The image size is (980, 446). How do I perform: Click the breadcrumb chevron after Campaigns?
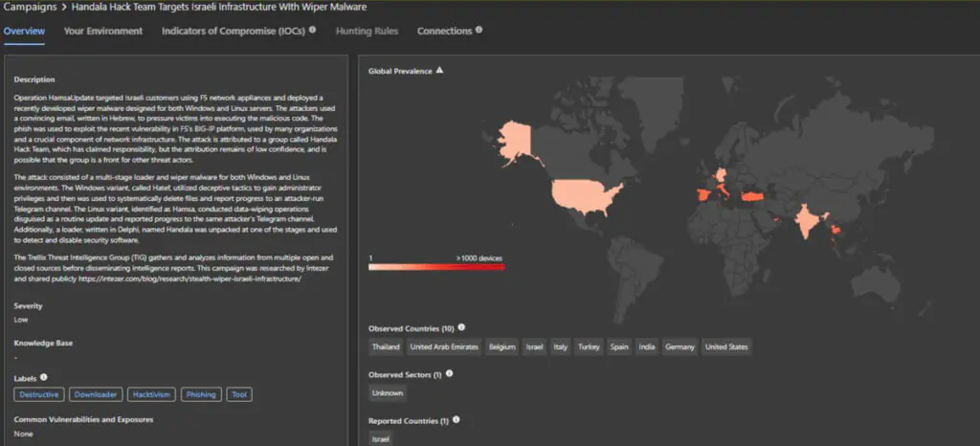pyautogui.click(x=63, y=8)
